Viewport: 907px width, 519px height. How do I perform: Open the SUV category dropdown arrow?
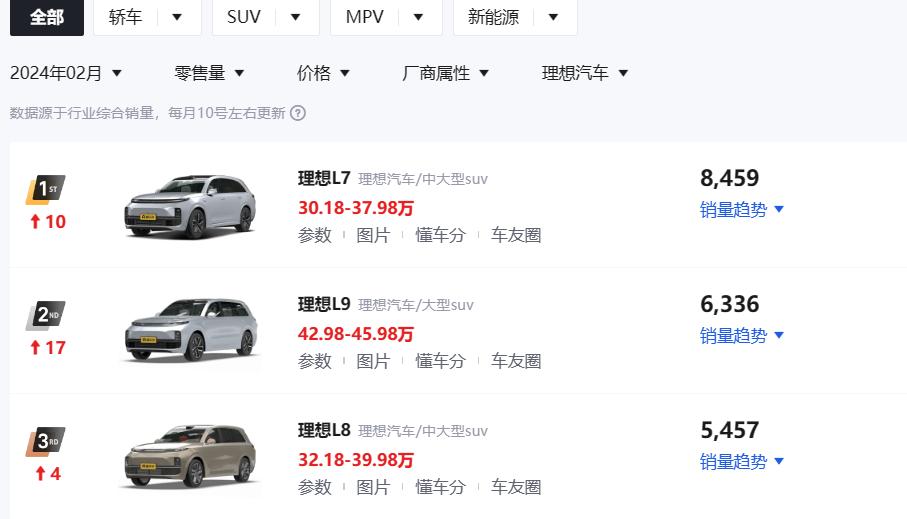click(x=295, y=17)
